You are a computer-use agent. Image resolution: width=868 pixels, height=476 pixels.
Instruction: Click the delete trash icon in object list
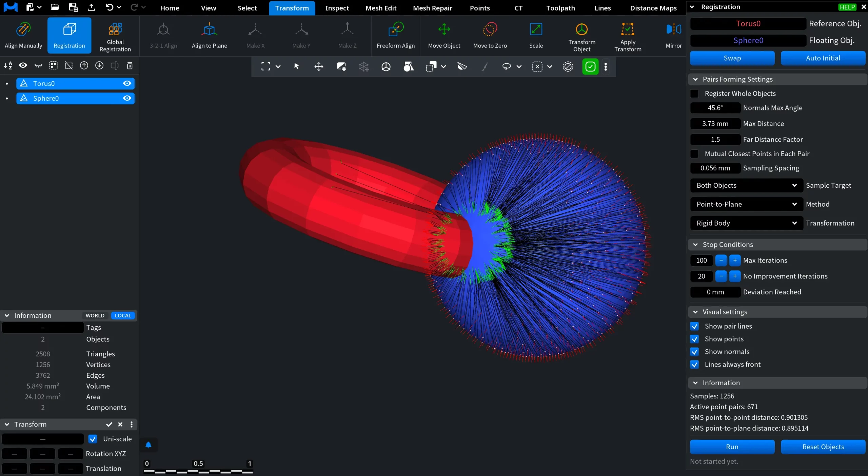[x=130, y=66]
